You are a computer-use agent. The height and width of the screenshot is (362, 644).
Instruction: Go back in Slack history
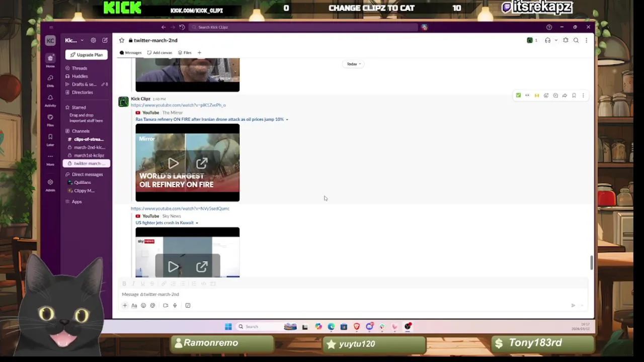tap(164, 27)
